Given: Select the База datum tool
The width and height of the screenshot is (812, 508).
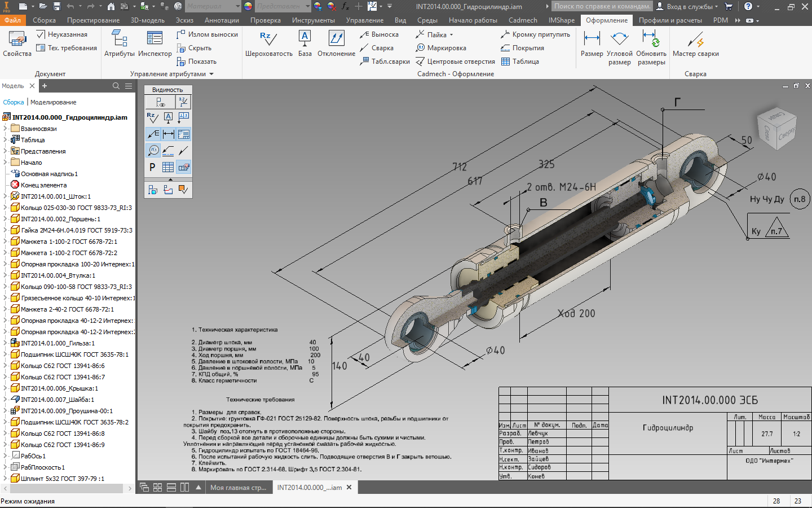Looking at the screenshot, I should pyautogui.click(x=304, y=44).
